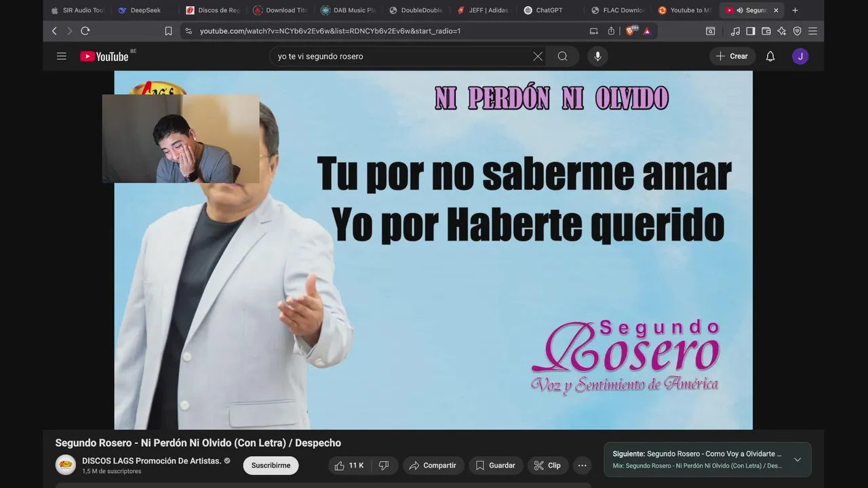Create a clip with the Clip button
The height and width of the screenshot is (488, 868).
[x=548, y=466]
